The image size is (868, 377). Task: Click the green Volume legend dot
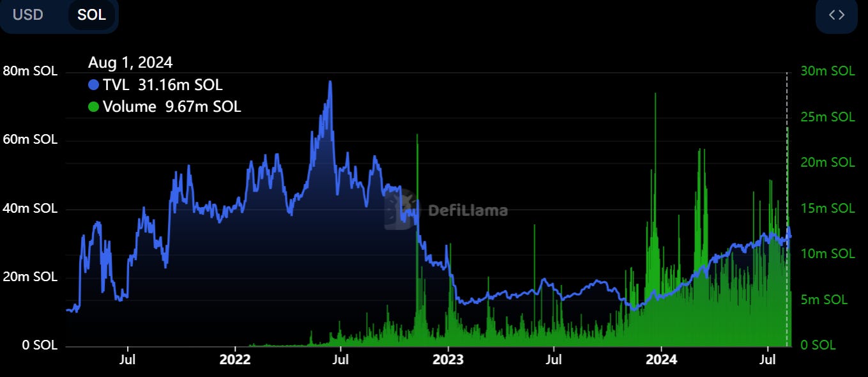93,107
